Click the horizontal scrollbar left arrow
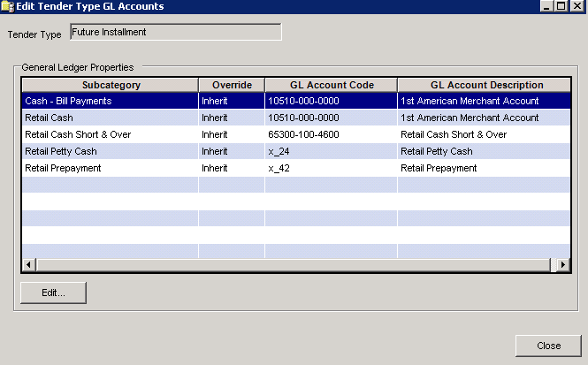Viewport: 588px width, 365px height. point(28,264)
